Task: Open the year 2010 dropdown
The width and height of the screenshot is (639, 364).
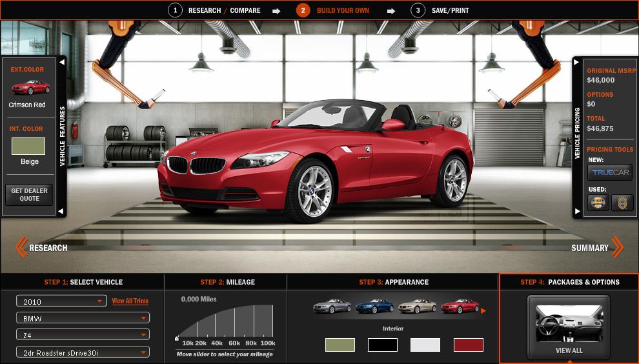Action: [x=61, y=301]
